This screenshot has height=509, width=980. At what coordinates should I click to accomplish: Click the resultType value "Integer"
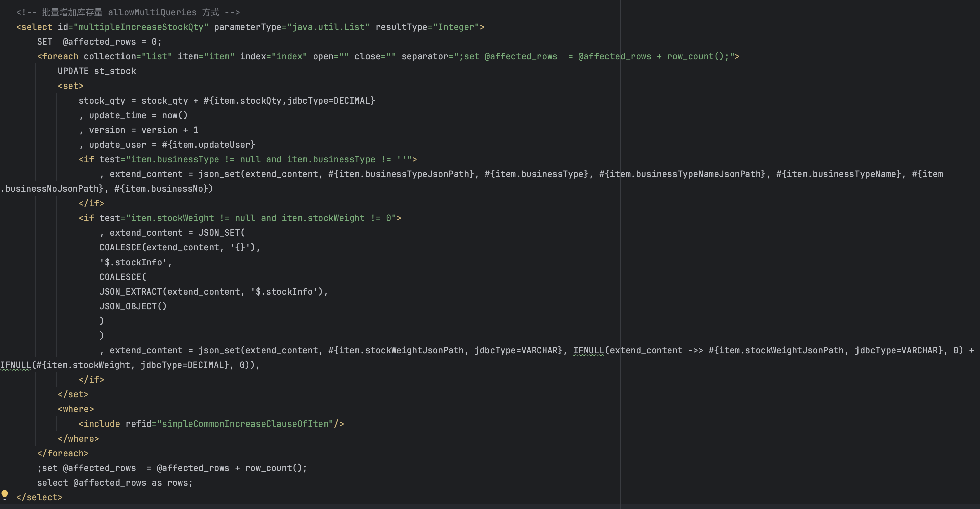456,27
